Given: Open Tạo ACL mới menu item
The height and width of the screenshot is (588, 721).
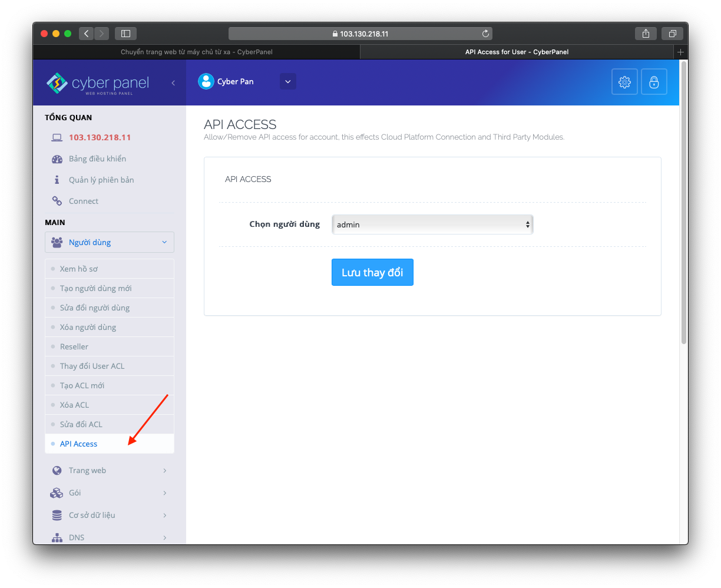Looking at the screenshot, I should click(x=110, y=385).
